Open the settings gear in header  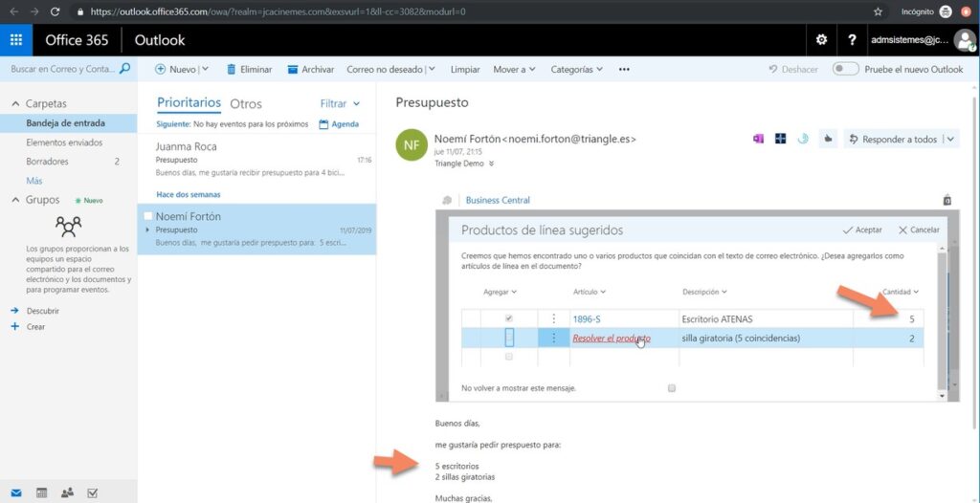click(x=820, y=40)
